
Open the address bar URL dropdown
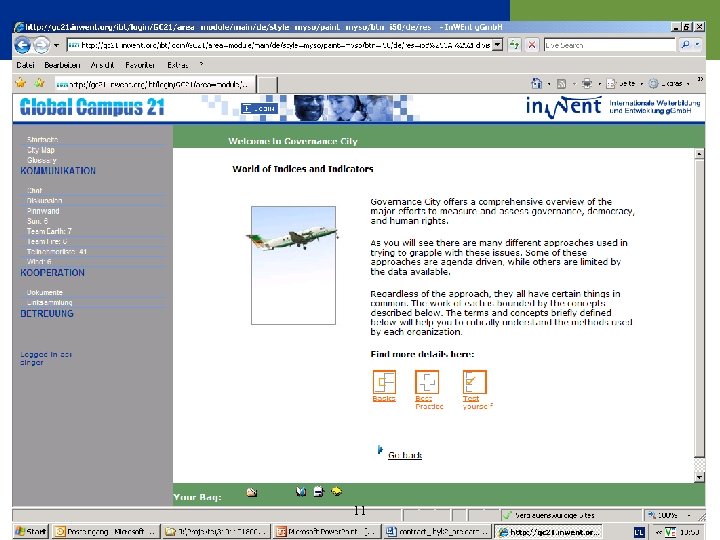tap(497, 45)
